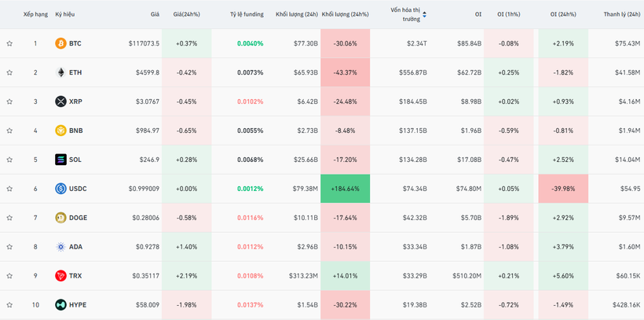Click the Xếp hạng column header
The width and height of the screenshot is (644, 320).
(x=35, y=14)
